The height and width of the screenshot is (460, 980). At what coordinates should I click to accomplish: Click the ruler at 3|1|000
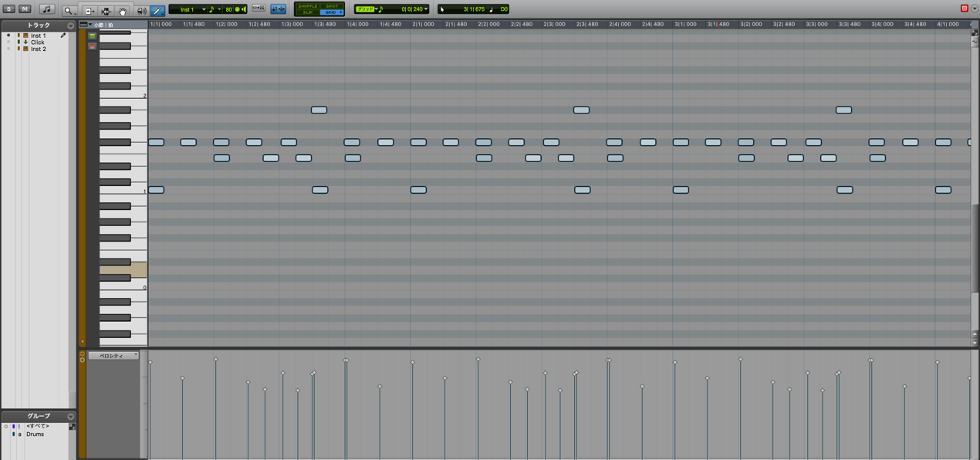pos(685,25)
